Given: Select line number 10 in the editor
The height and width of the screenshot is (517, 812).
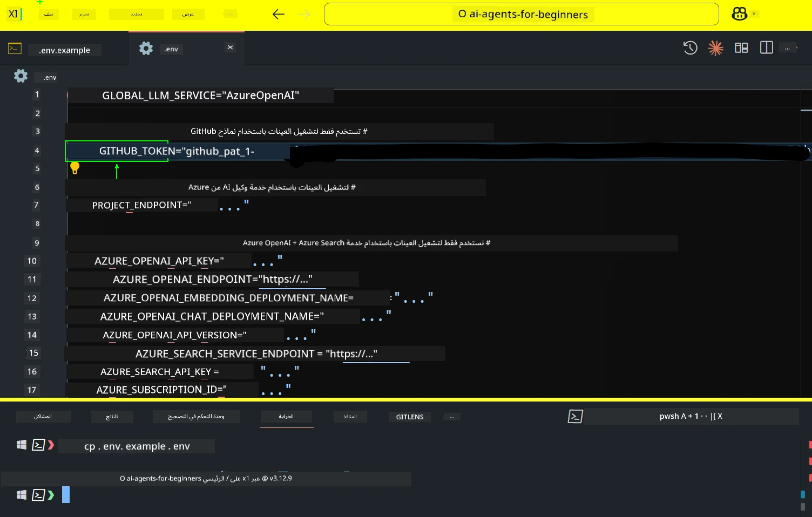Looking at the screenshot, I should click(32, 261).
